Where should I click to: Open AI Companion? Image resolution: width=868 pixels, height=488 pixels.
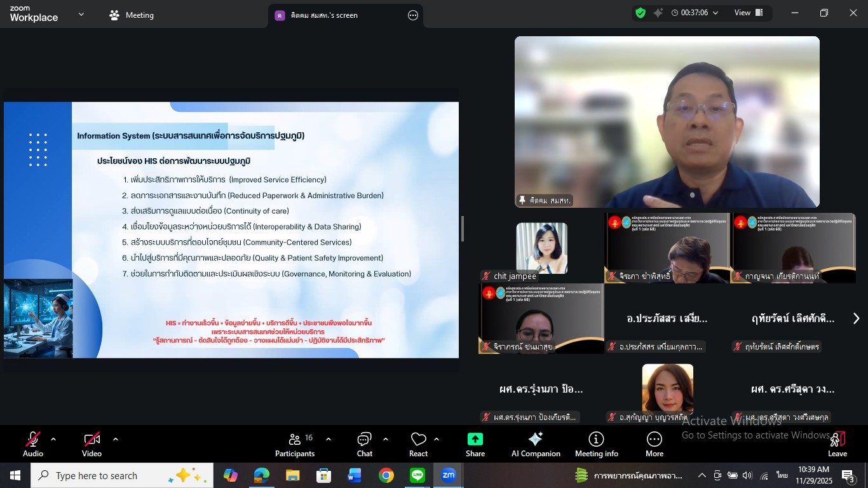536,445
